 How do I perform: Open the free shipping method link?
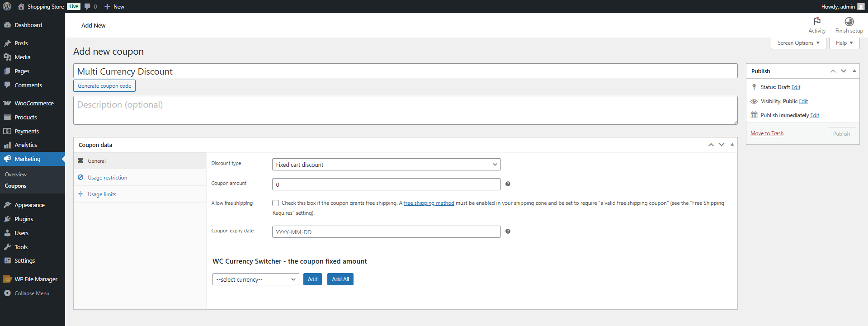[x=429, y=203]
